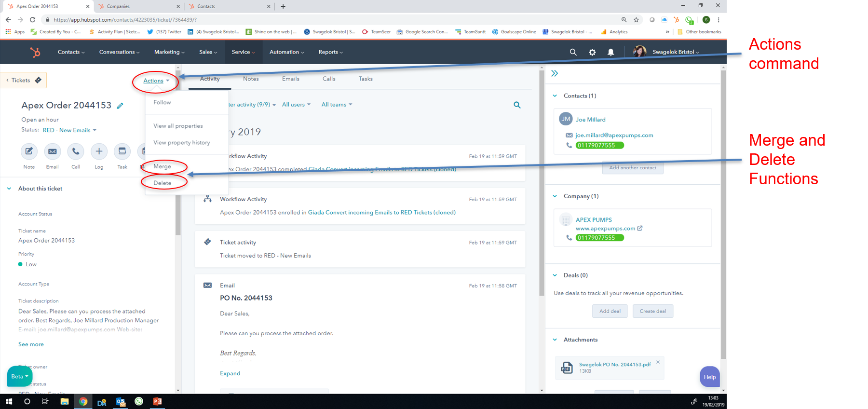Open the Sales navigation dropdown

tap(208, 52)
